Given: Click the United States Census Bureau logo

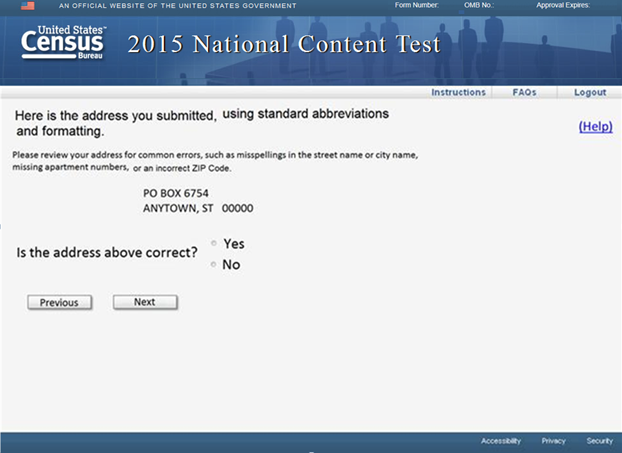Looking at the screenshot, I should tap(63, 42).
